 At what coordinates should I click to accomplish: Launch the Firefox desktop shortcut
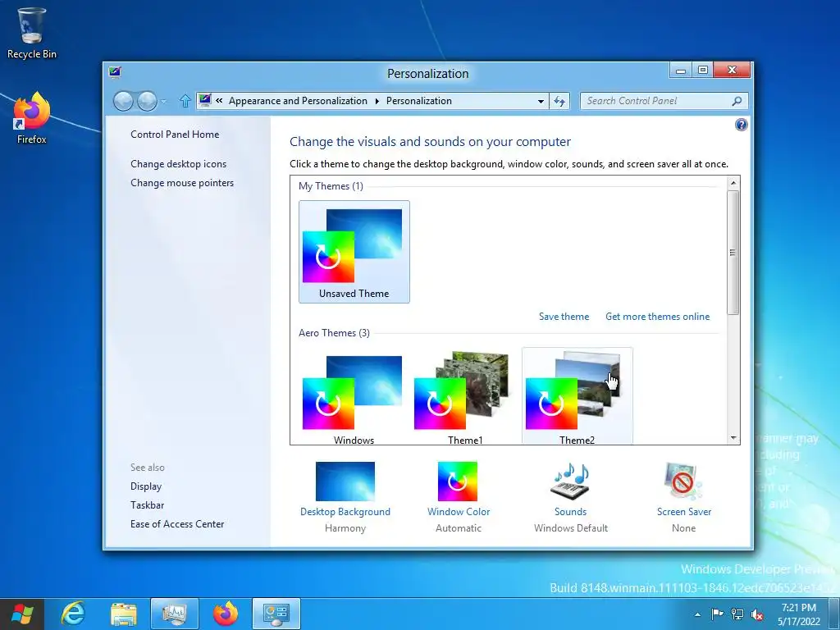(x=32, y=118)
